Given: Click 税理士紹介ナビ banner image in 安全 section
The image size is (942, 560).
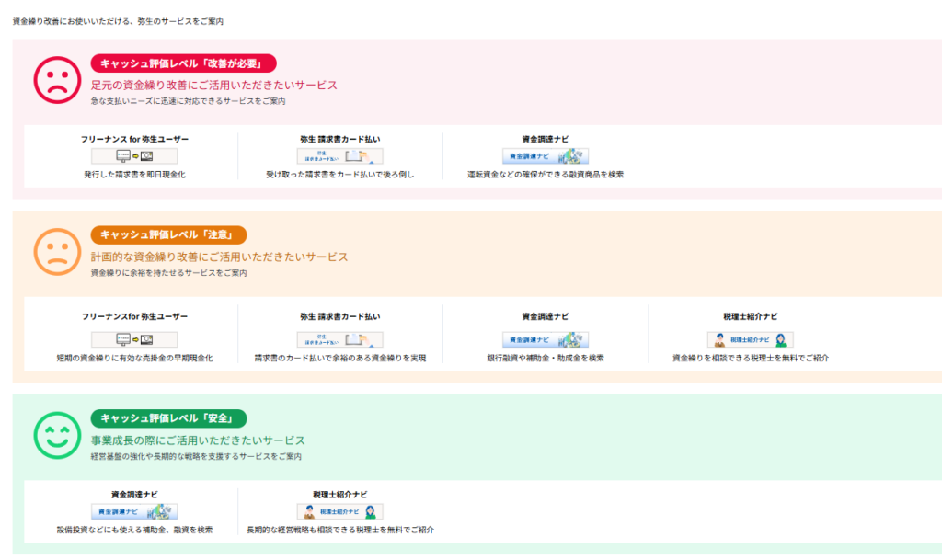Looking at the screenshot, I should (339, 511).
